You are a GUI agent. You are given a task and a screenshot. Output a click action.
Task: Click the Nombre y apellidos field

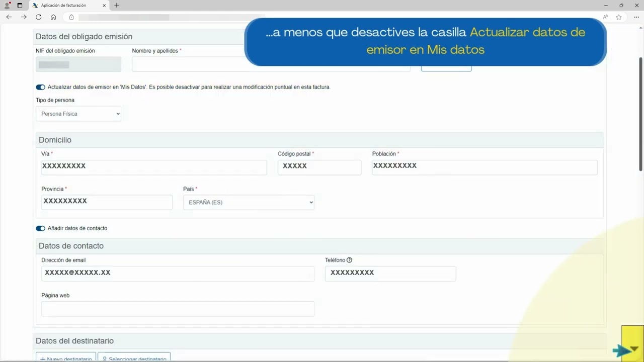tap(271, 64)
